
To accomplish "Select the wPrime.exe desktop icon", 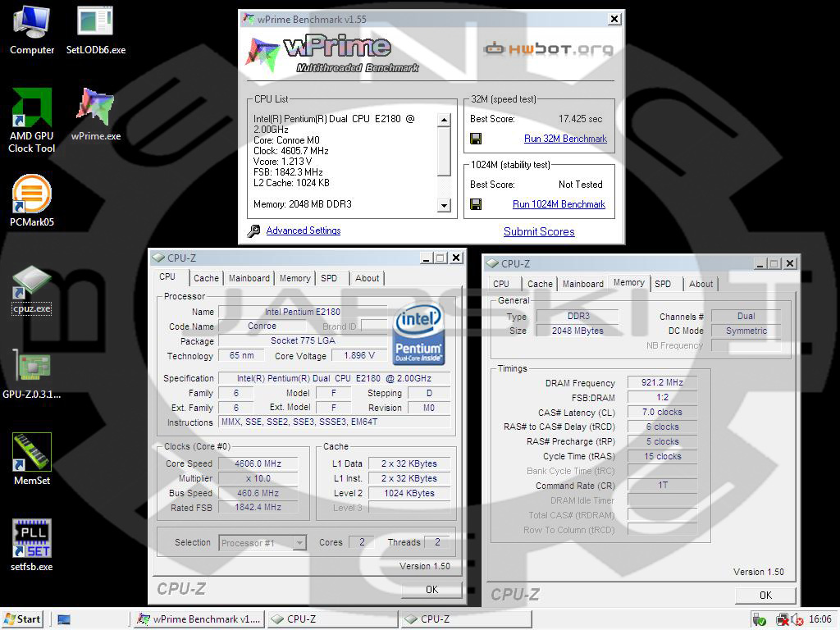I will click(x=96, y=114).
